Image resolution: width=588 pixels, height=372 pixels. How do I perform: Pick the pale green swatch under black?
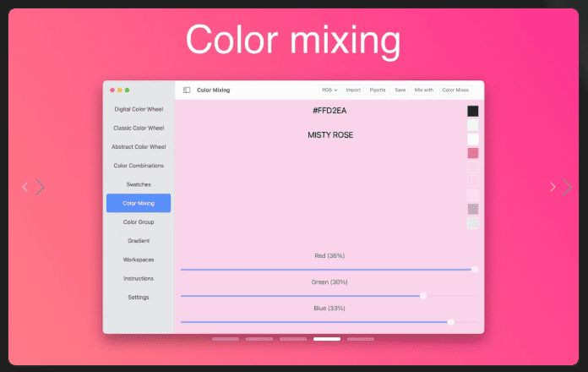pos(473,125)
